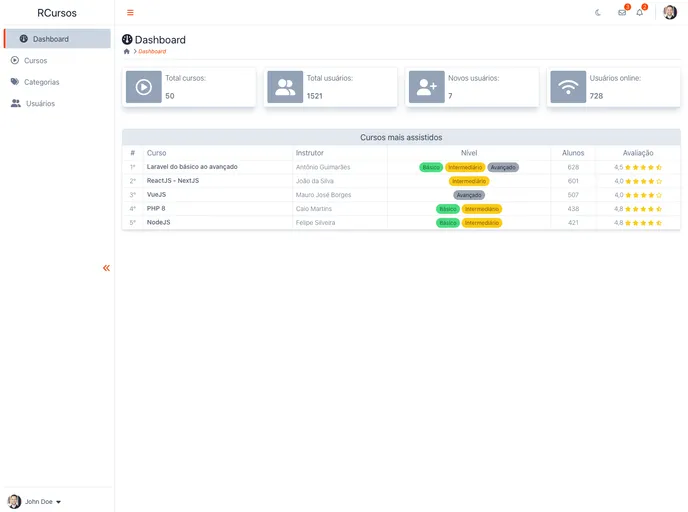Click instructor Felipe Silveira
This screenshot has width=688, height=512.
(315, 223)
